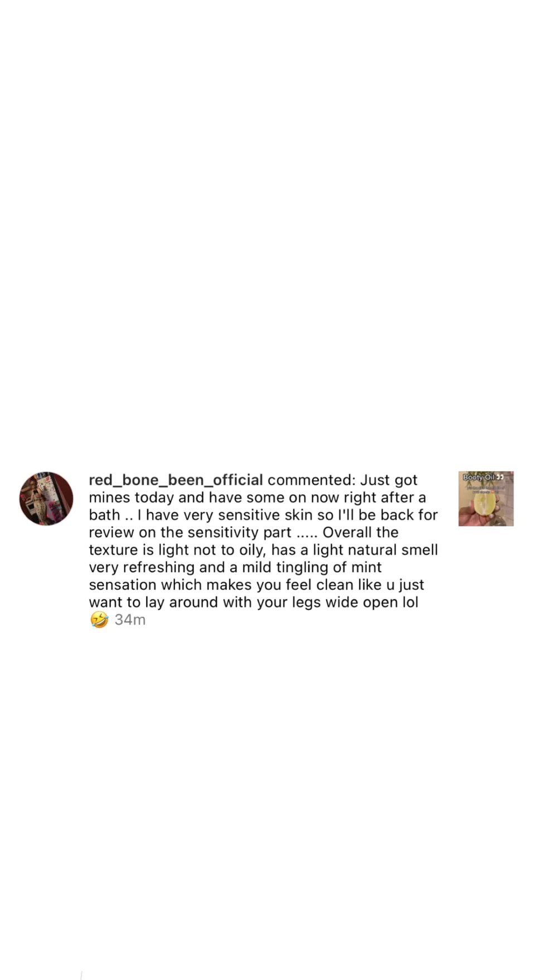Tap the red_bone_been_official username
This screenshot has height=980, width=552.
coord(176,480)
